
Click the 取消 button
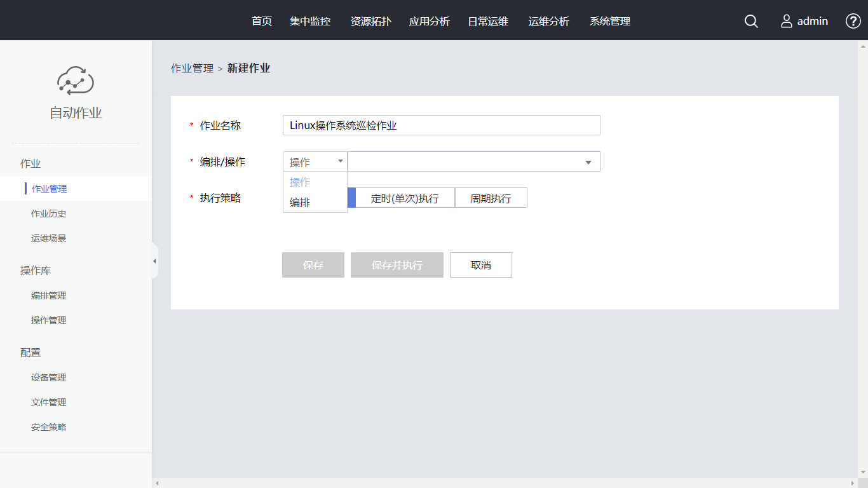(x=481, y=265)
